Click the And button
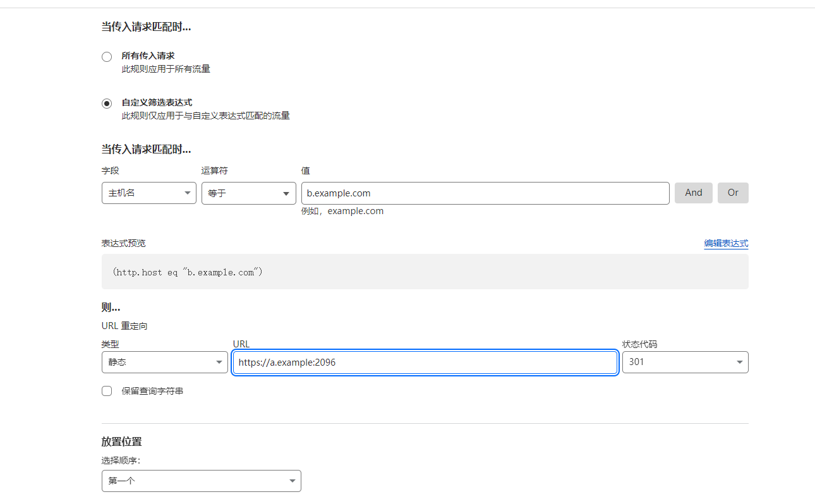Screen dimensions: 815x504 pos(693,193)
